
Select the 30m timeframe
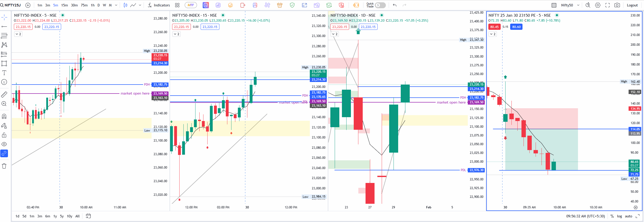coord(74,5)
